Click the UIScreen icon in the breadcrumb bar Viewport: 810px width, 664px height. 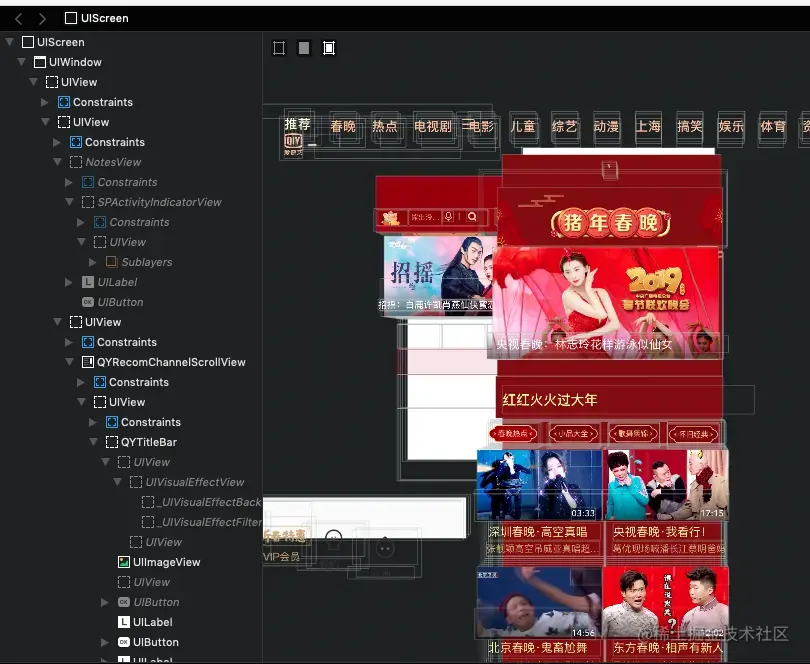click(x=72, y=17)
